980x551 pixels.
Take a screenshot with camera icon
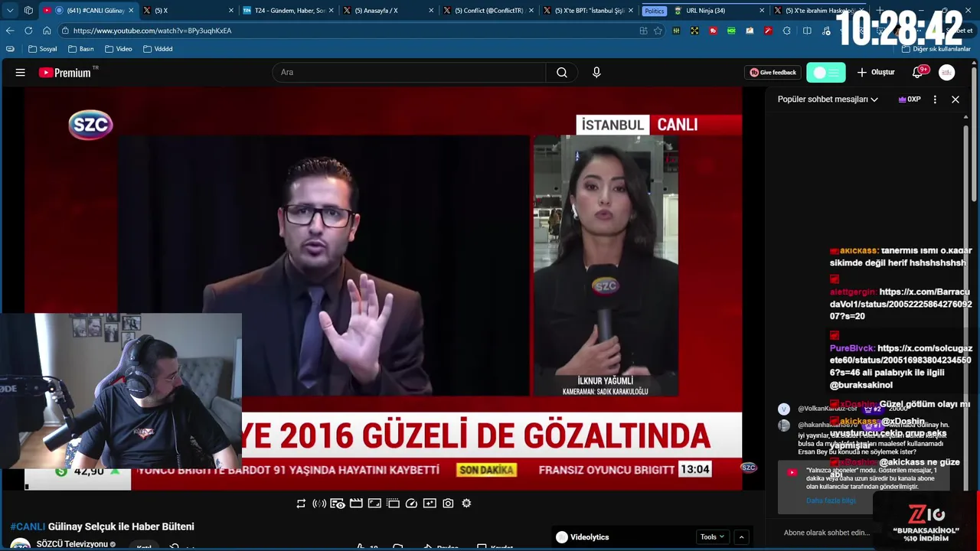click(448, 504)
